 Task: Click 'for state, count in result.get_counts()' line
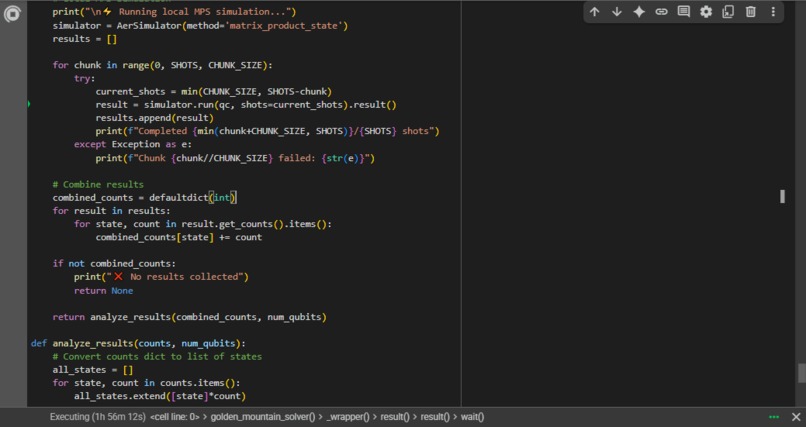click(203, 224)
